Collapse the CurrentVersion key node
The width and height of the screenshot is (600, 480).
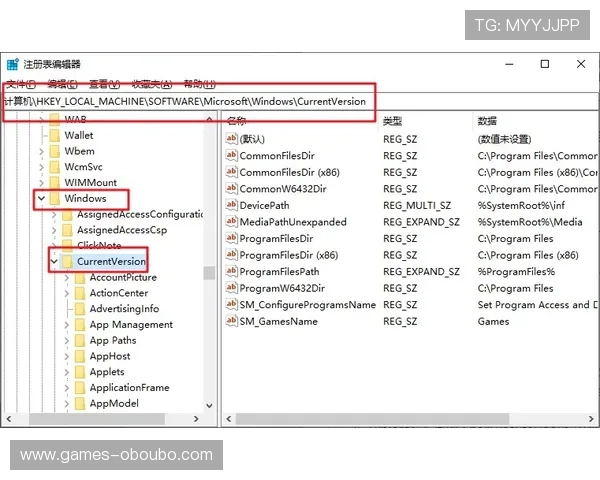54,262
